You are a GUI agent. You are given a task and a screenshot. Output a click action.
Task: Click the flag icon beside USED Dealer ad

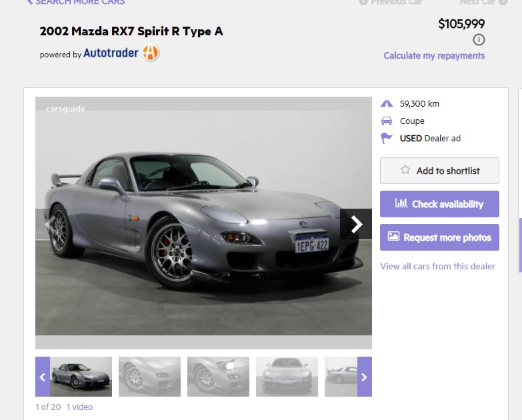point(387,138)
